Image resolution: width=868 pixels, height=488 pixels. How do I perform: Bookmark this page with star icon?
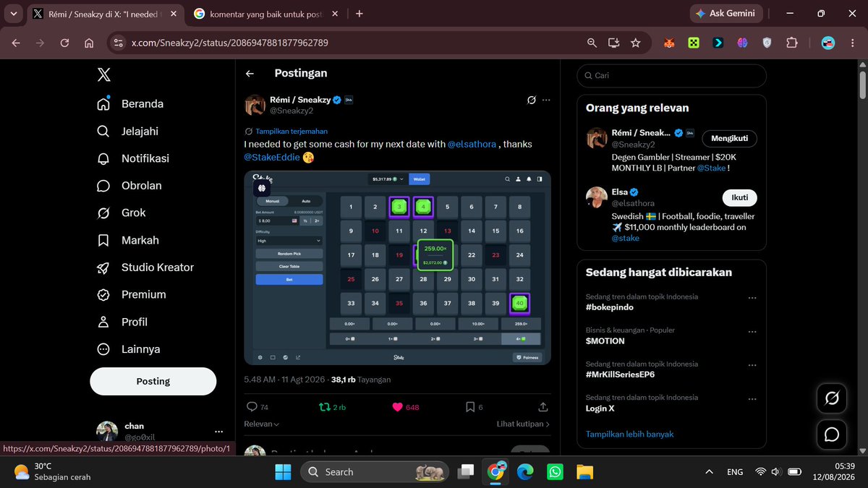[x=635, y=43]
